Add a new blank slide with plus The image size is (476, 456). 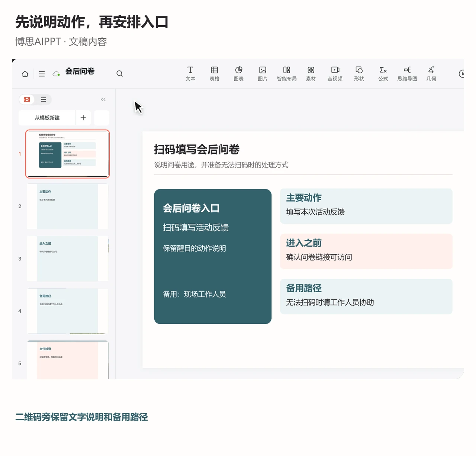pos(83,118)
